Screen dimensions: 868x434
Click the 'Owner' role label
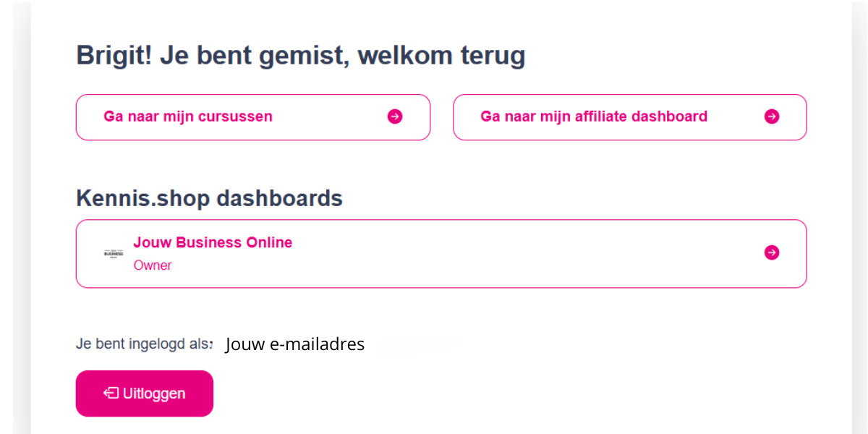click(153, 265)
